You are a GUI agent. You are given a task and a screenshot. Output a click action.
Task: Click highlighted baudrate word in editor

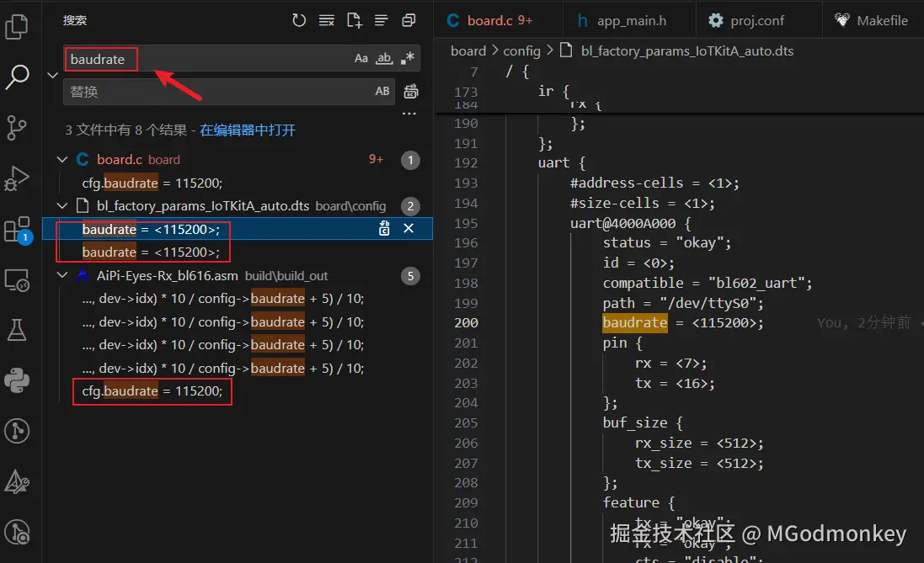click(635, 322)
